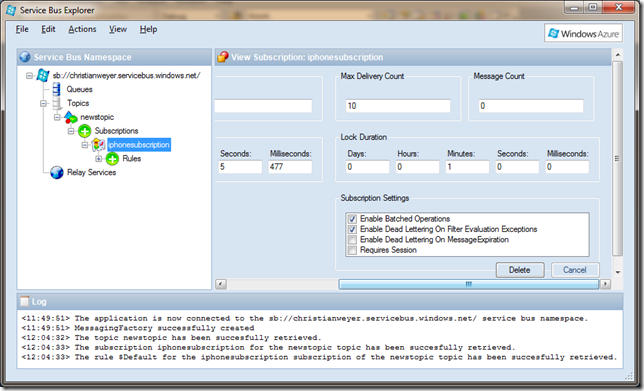
Task: Enable Dead Lettering On MessageExpiration checkbox
Action: coord(352,239)
